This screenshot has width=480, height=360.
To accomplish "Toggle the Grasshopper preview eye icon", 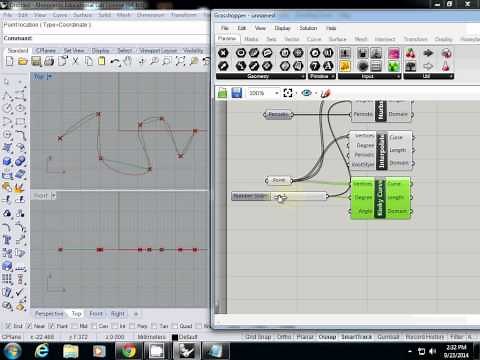I will click(x=306, y=93).
